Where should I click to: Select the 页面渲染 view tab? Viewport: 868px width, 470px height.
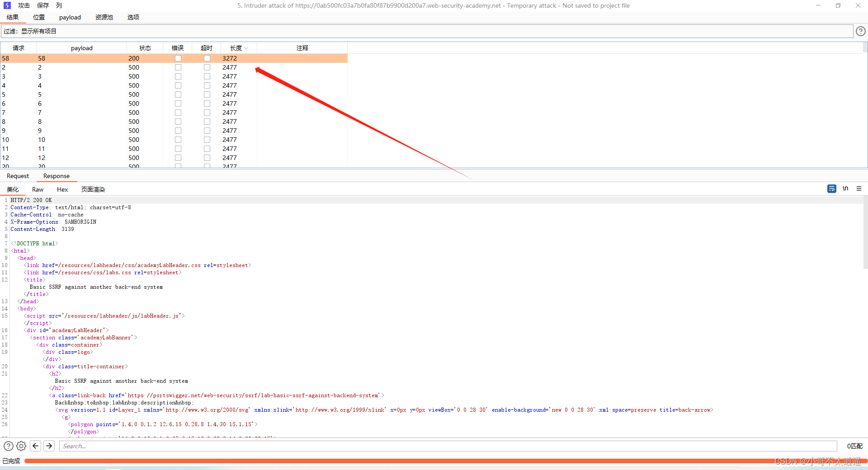coord(93,189)
